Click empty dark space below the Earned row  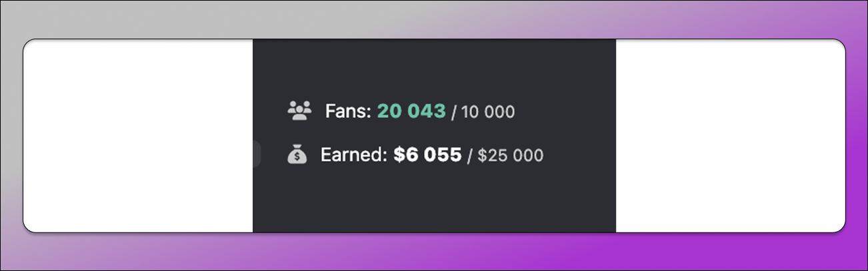(433, 200)
